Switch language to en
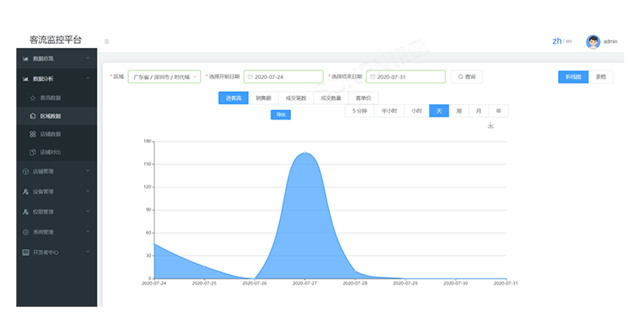 pyautogui.click(x=568, y=41)
